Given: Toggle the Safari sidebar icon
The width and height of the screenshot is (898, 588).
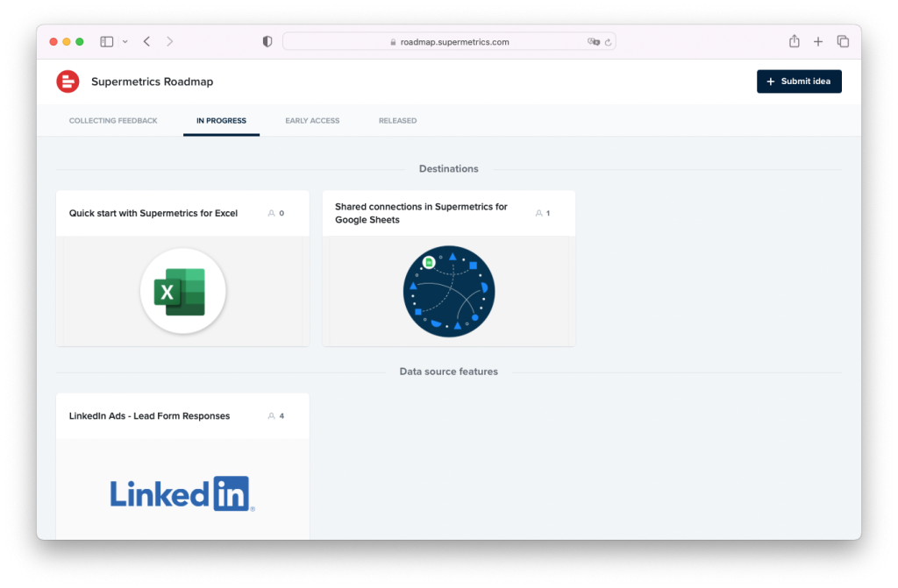Looking at the screenshot, I should pos(106,42).
